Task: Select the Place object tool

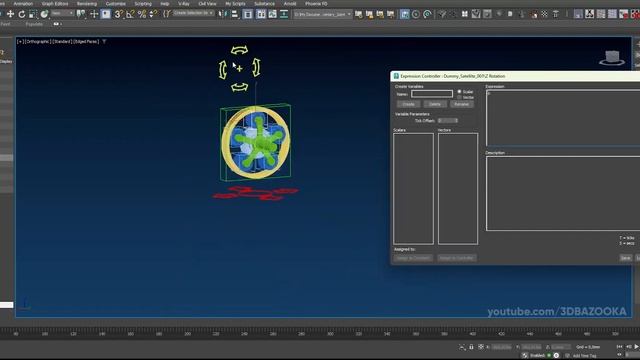Action: click(44, 14)
